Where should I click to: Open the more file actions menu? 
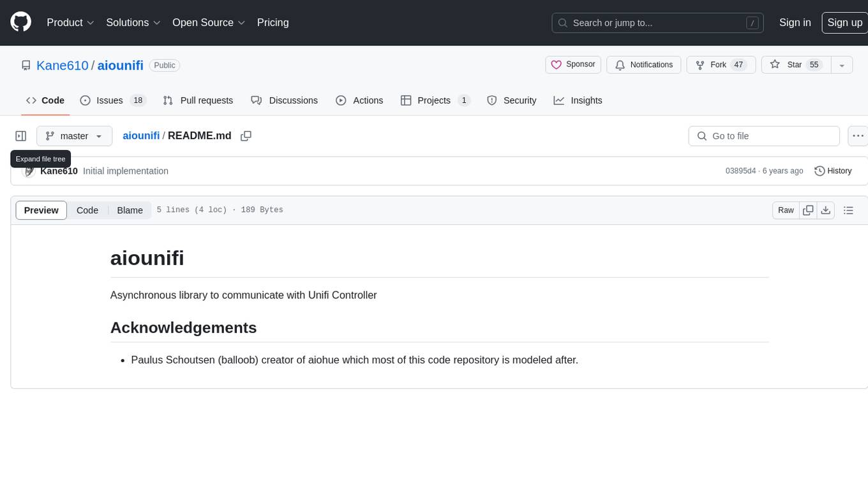coord(858,136)
